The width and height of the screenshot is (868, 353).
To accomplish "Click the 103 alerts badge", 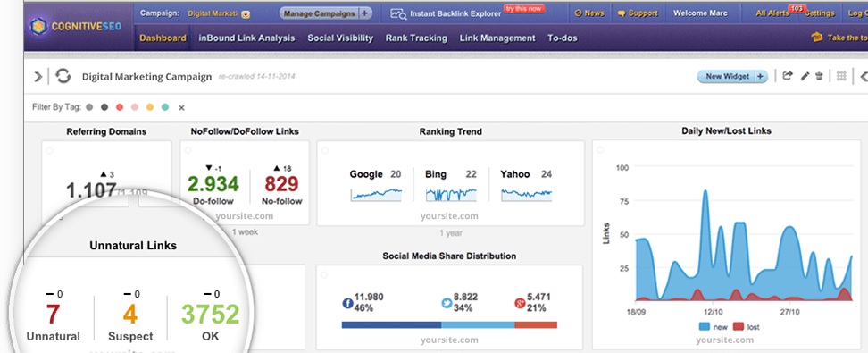I will click(x=797, y=8).
